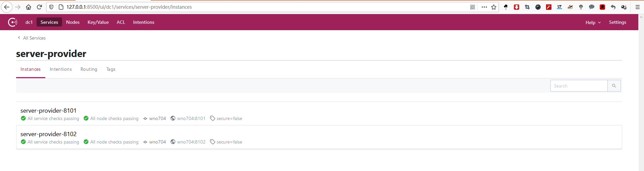Screen dimensions: 644x171
Task: Switch to the Intentions tab under server-provider
Action: (61, 69)
